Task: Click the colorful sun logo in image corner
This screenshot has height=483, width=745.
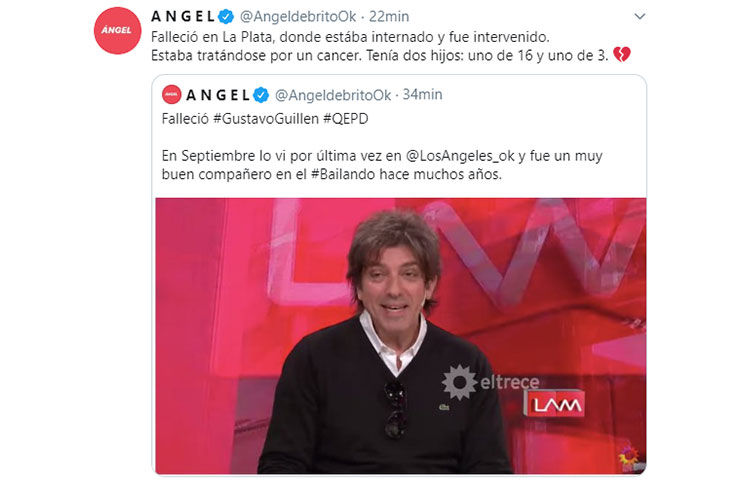Action: 630,455
